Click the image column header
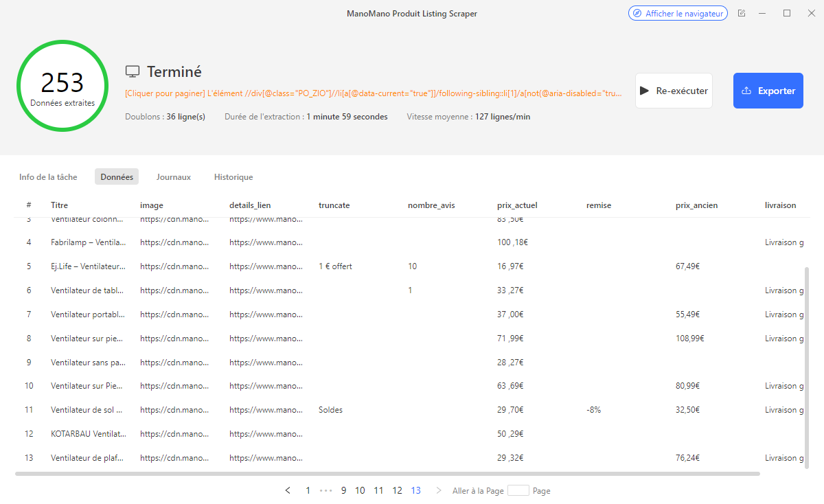The height and width of the screenshot is (504, 824). (152, 205)
